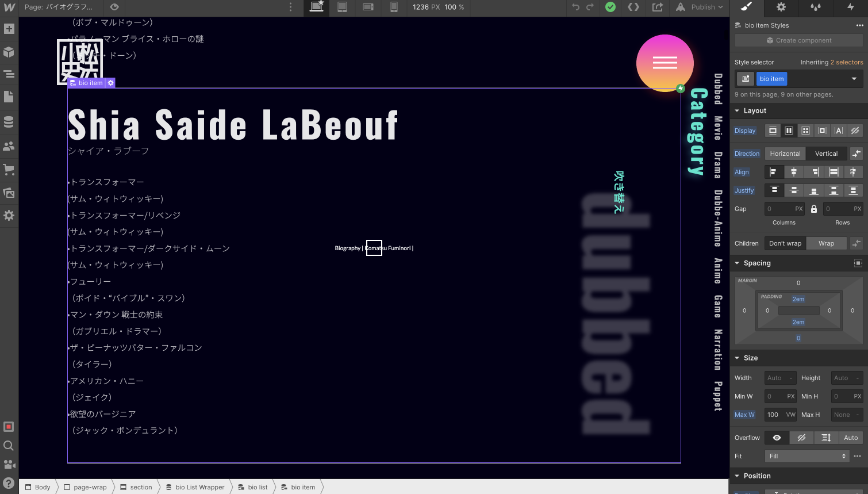This screenshot has width=868, height=494.
Task: Toggle preview mode eye icon
Action: (x=114, y=7)
